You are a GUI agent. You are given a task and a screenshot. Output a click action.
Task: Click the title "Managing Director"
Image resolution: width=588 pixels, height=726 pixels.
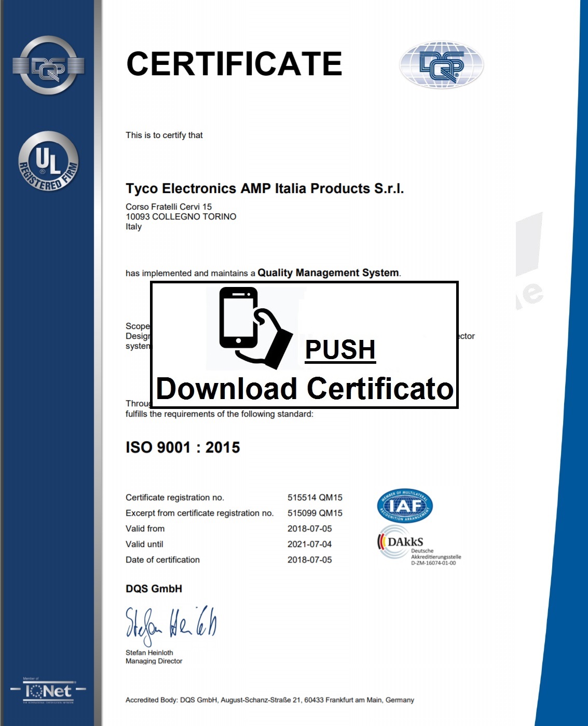tap(154, 661)
